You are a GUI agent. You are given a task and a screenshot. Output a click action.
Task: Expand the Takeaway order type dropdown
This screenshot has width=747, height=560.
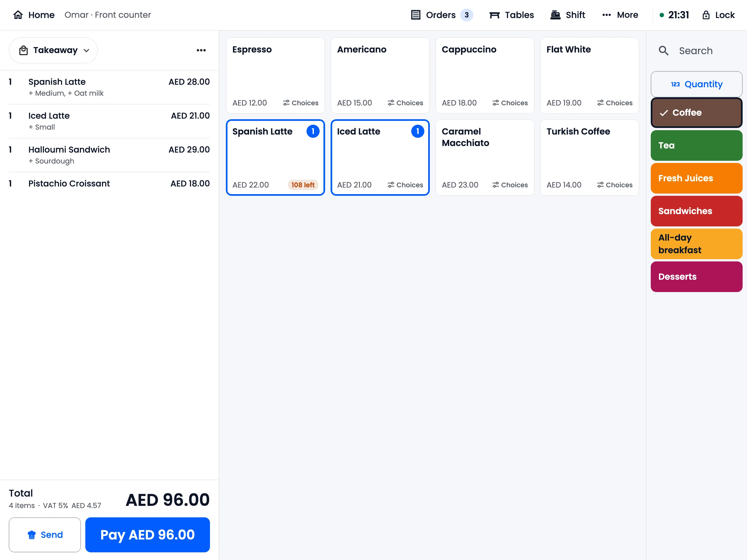(x=53, y=50)
